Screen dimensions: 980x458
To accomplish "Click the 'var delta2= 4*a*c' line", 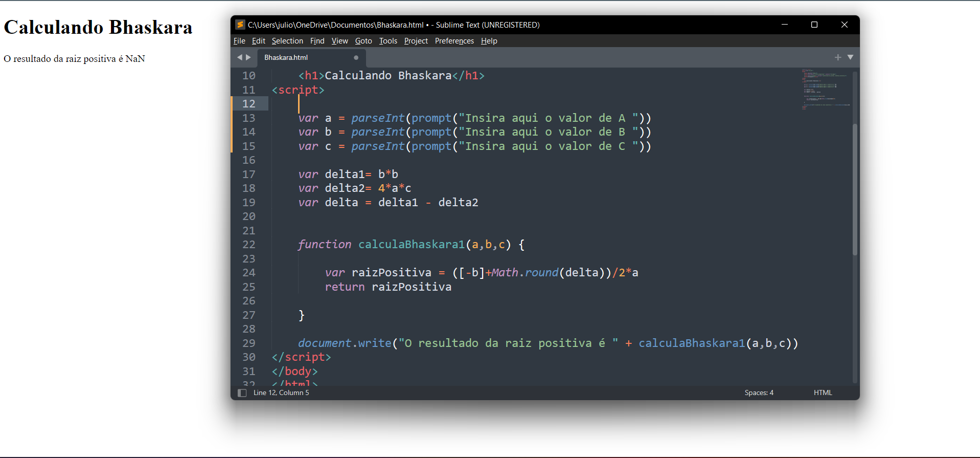I will (355, 188).
